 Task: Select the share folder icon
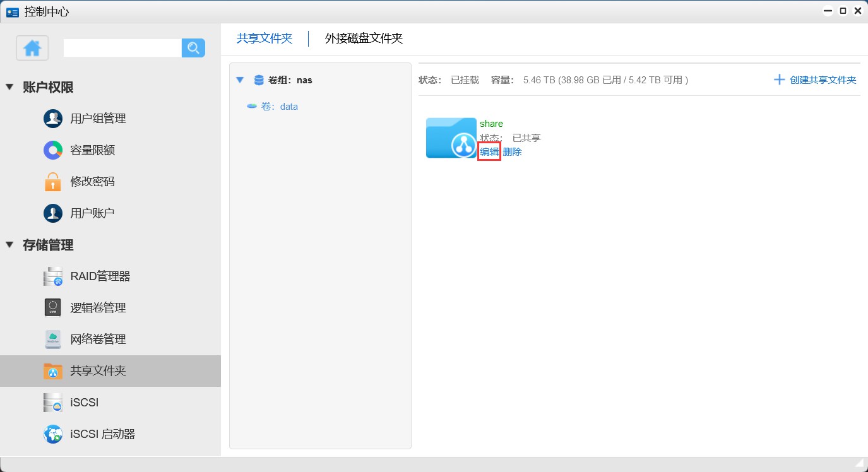point(451,138)
